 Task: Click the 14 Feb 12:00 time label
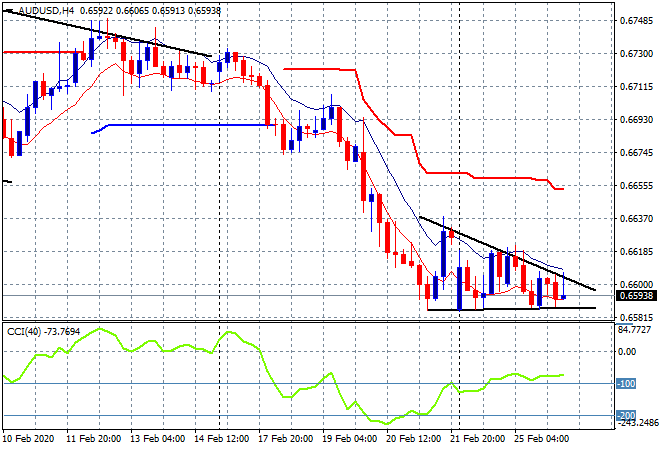pyautogui.click(x=221, y=439)
